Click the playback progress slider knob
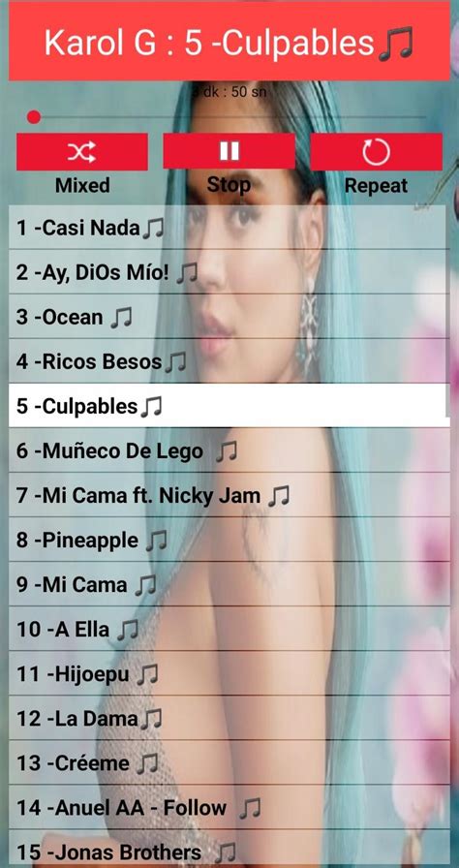The width and height of the screenshot is (459, 868). [x=34, y=117]
